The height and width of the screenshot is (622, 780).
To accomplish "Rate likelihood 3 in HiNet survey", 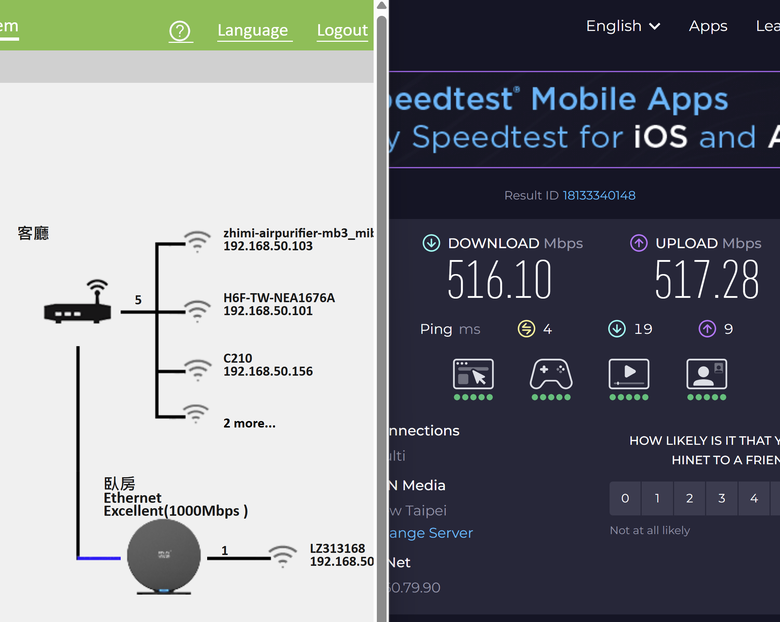I will click(722, 498).
